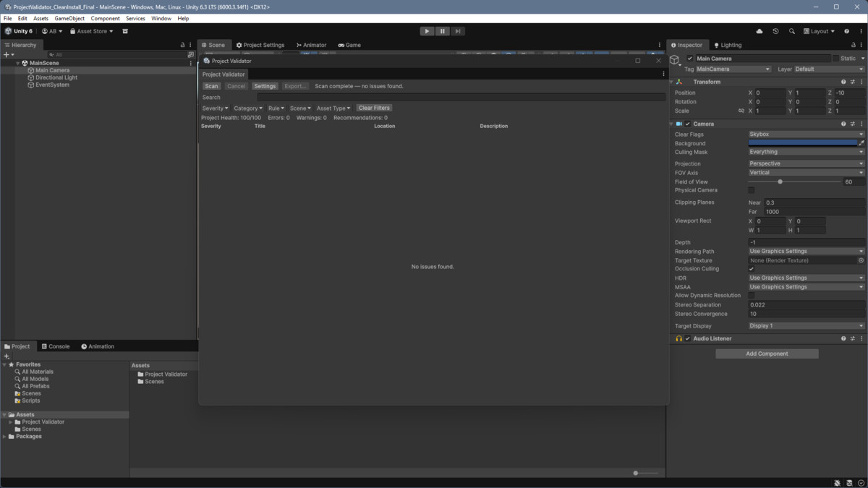Click the Clear Filters button
Image resolution: width=868 pixels, height=488 pixels.
click(374, 108)
